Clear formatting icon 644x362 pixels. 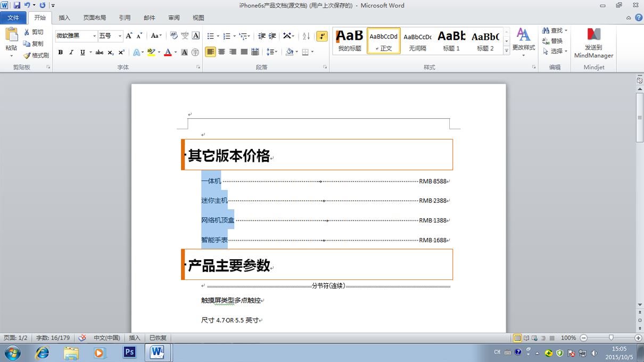(174, 36)
